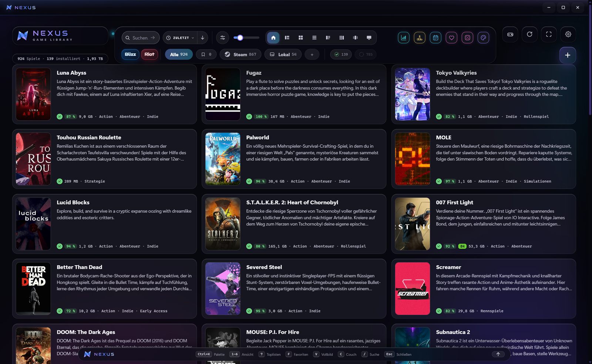Click the Blizz launcher button

click(x=130, y=54)
